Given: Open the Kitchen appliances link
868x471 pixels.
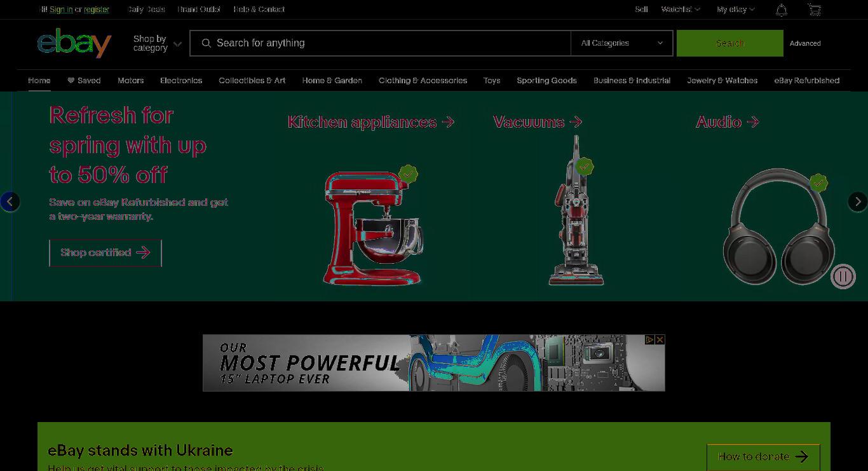Looking at the screenshot, I should [x=371, y=122].
